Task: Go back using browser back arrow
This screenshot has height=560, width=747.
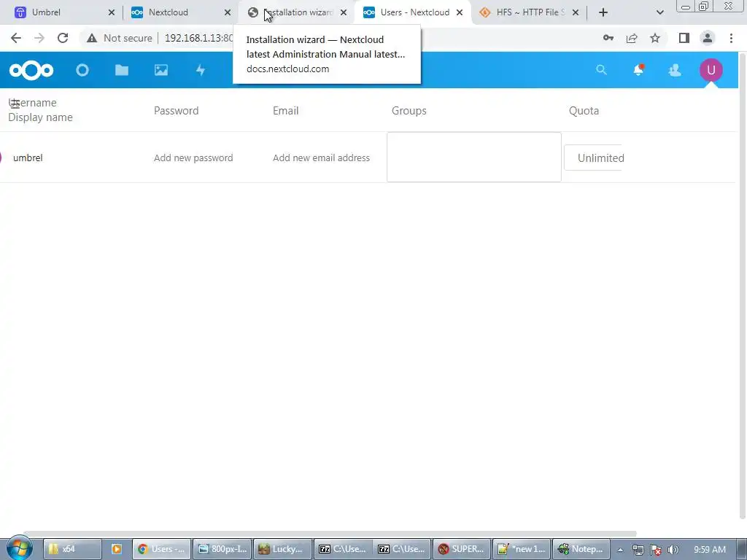Action: tap(16, 38)
